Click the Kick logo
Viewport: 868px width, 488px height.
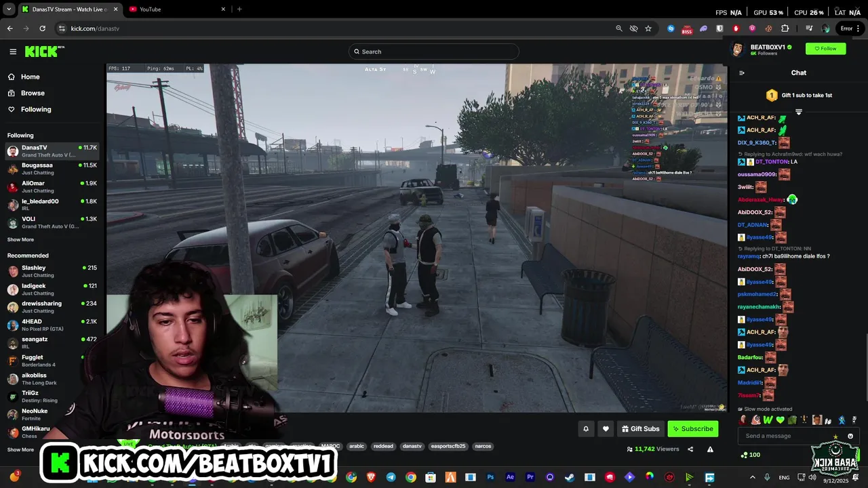pos(44,52)
